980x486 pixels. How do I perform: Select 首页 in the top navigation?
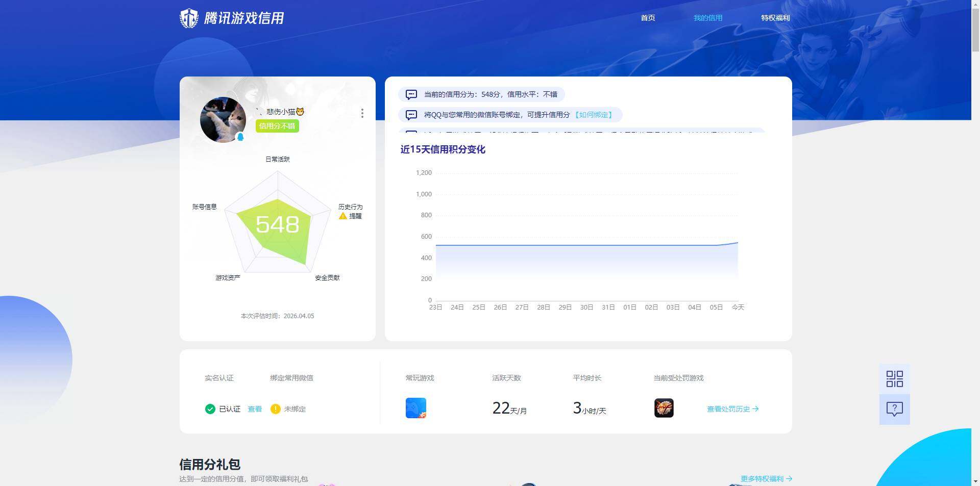point(647,17)
